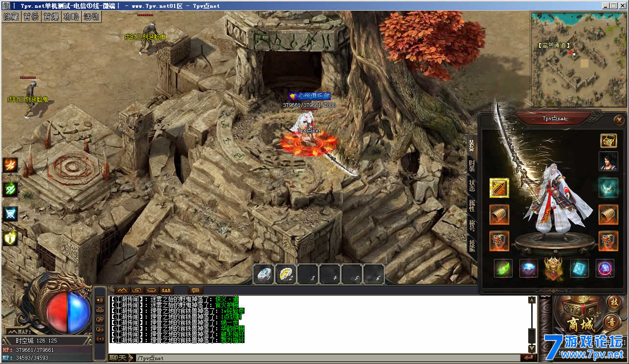Viewport: 629px width, 364px height.
Task: Open the 首杀 menu button
Action: (x=31, y=17)
